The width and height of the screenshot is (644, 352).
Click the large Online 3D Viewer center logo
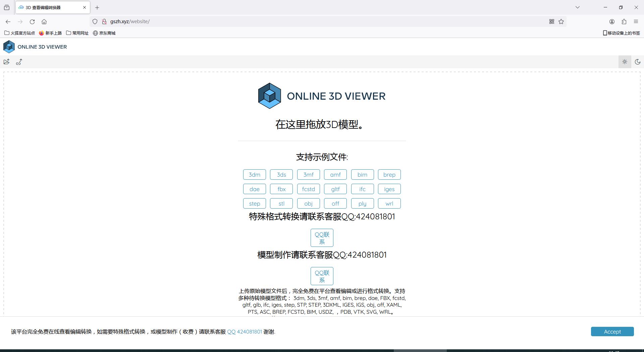coord(322,96)
